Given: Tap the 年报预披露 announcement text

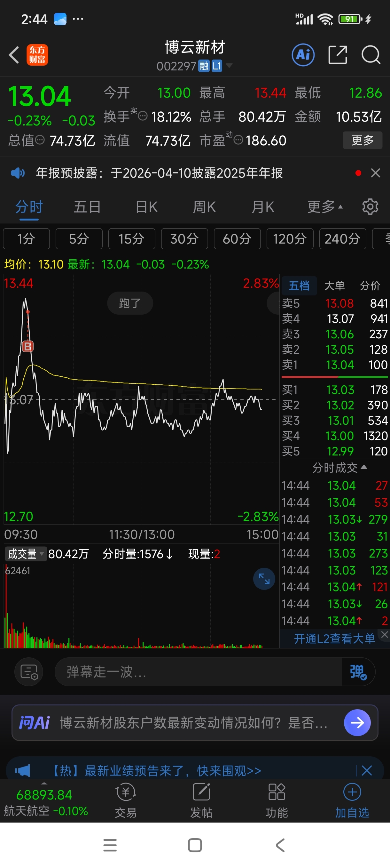Looking at the screenshot, I should (x=159, y=173).
